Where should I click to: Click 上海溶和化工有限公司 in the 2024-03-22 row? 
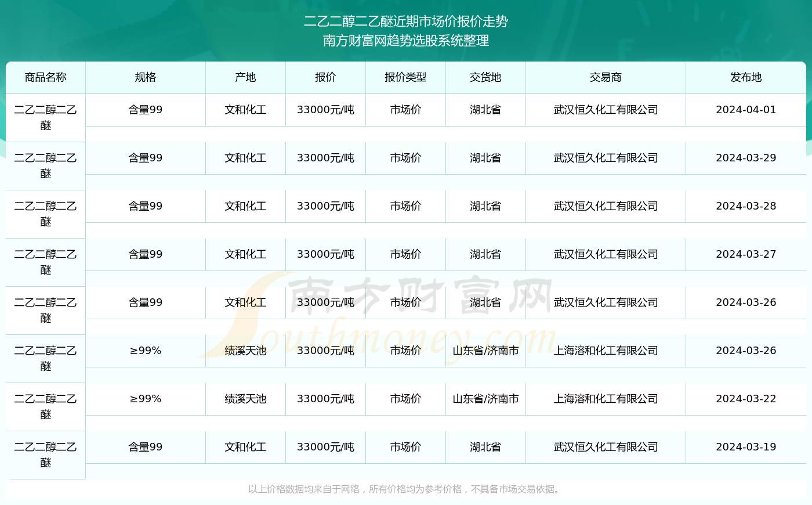606,399
